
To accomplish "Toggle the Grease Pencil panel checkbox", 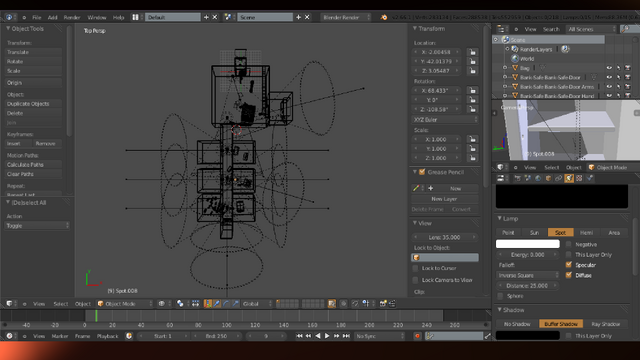I will (422, 172).
